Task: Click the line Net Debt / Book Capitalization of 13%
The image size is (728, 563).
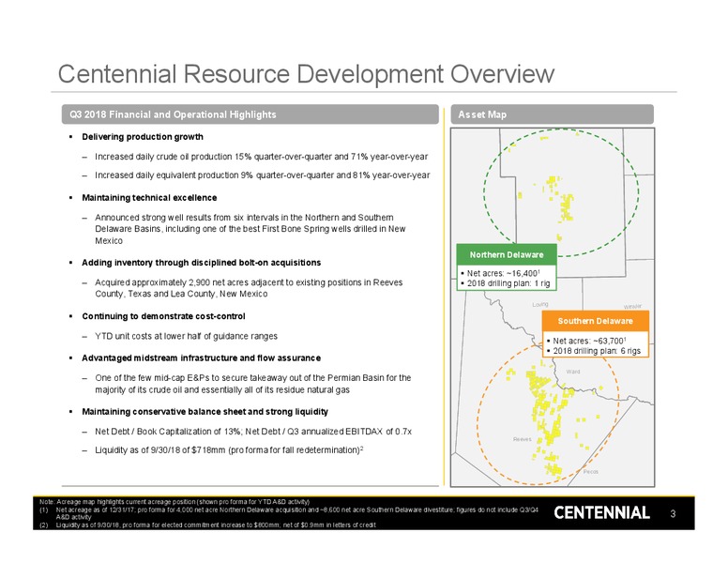Action: 253,432
